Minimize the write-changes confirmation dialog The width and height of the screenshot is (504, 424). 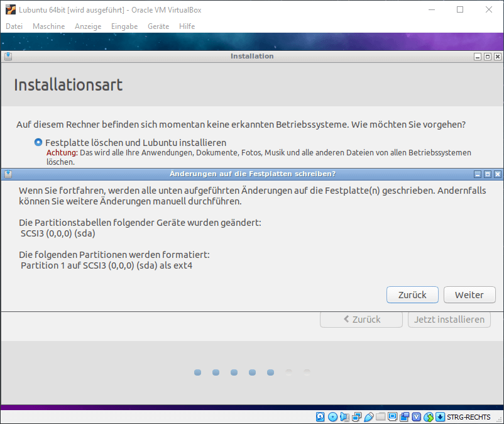(478, 174)
